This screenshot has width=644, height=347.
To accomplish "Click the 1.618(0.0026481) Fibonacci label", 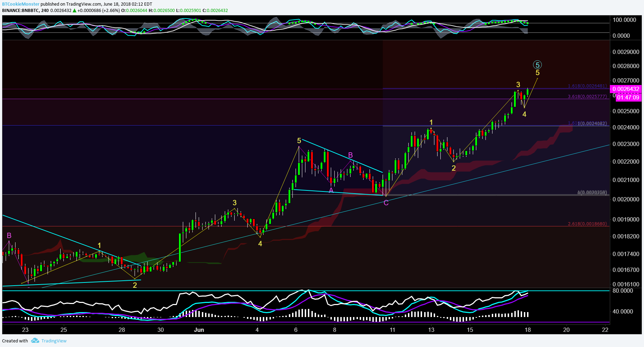I will coord(587,86).
